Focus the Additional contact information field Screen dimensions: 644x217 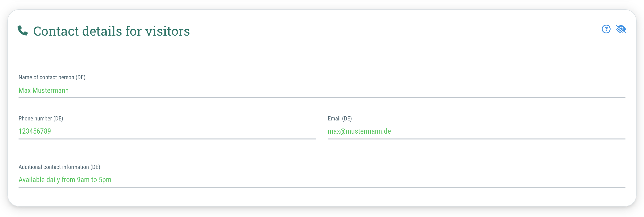coord(322,180)
